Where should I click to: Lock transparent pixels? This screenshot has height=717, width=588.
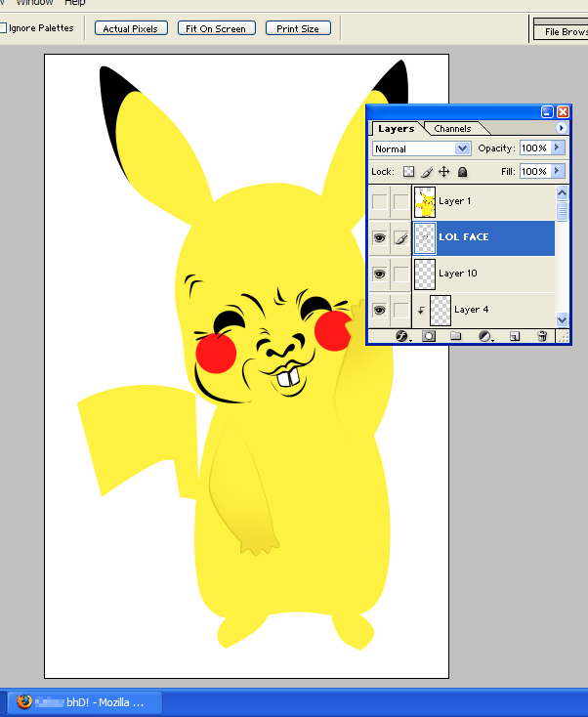pyautogui.click(x=408, y=172)
